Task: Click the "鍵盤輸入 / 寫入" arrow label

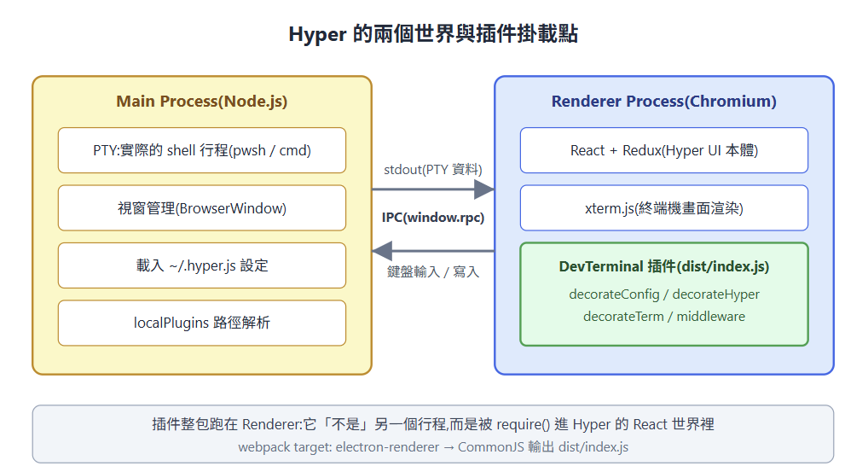Action: pyautogui.click(x=433, y=271)
